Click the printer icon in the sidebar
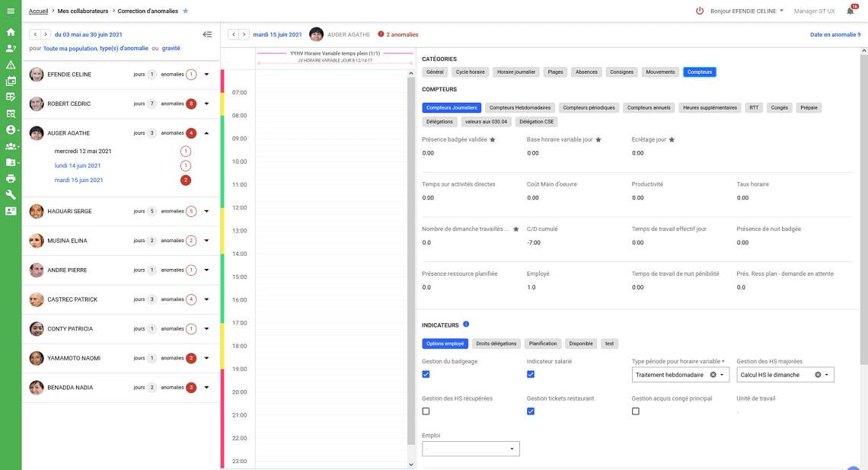868x470 pixels. [11, 178]
